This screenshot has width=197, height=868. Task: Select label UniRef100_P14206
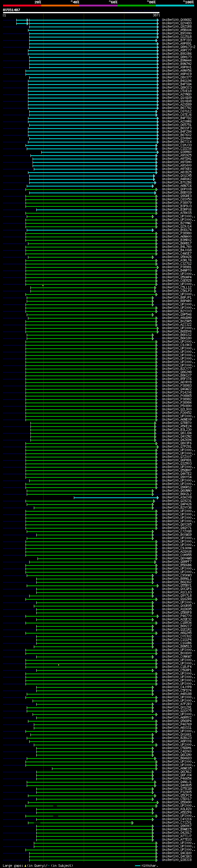[x=176, y=393]
